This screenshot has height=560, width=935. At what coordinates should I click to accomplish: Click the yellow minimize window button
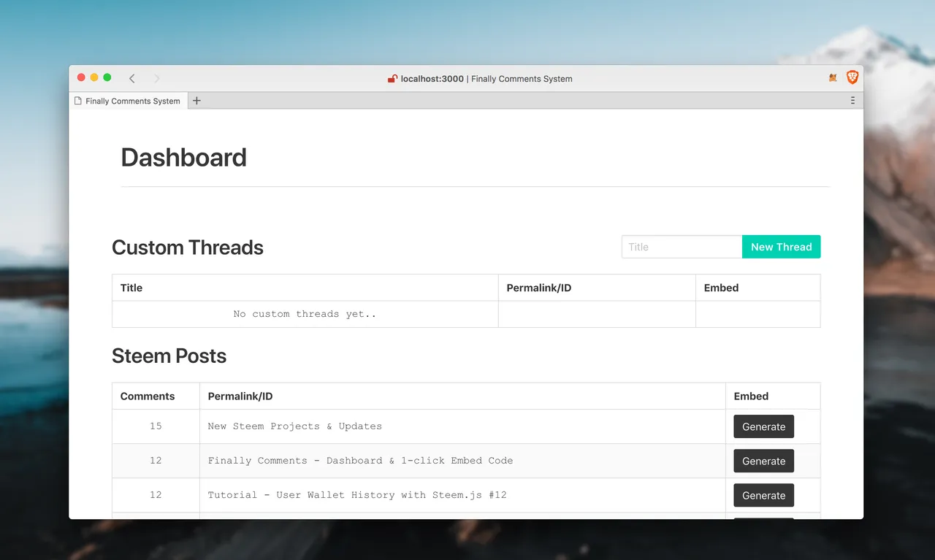(94, 77)
